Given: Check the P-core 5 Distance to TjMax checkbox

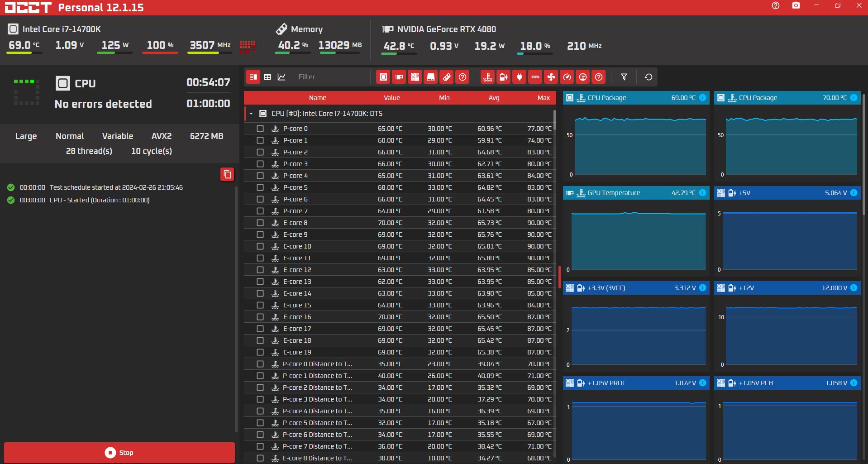Looking at the screenshot, I should click(260, 423).
